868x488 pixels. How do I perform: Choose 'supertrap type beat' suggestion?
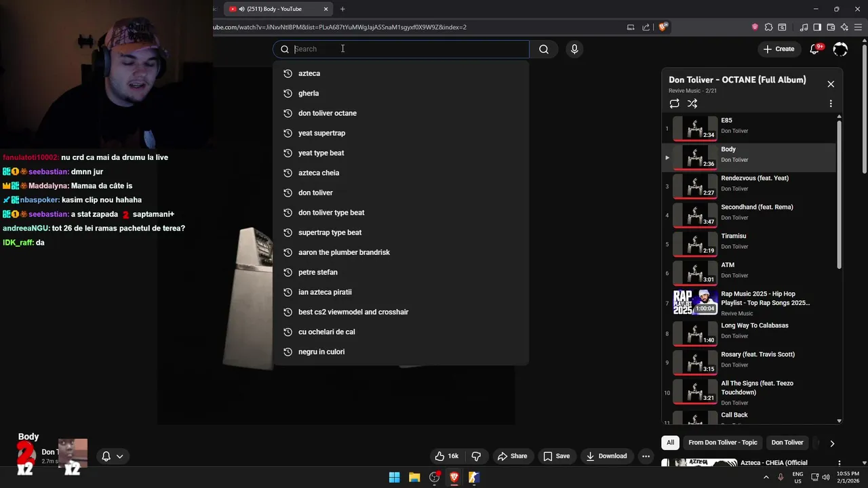401,232
